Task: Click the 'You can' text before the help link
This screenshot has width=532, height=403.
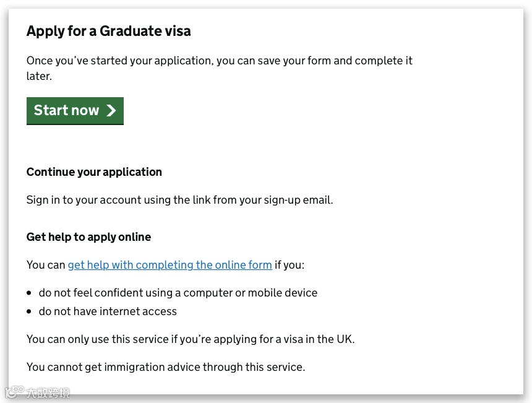Action: tap(45, 265)
